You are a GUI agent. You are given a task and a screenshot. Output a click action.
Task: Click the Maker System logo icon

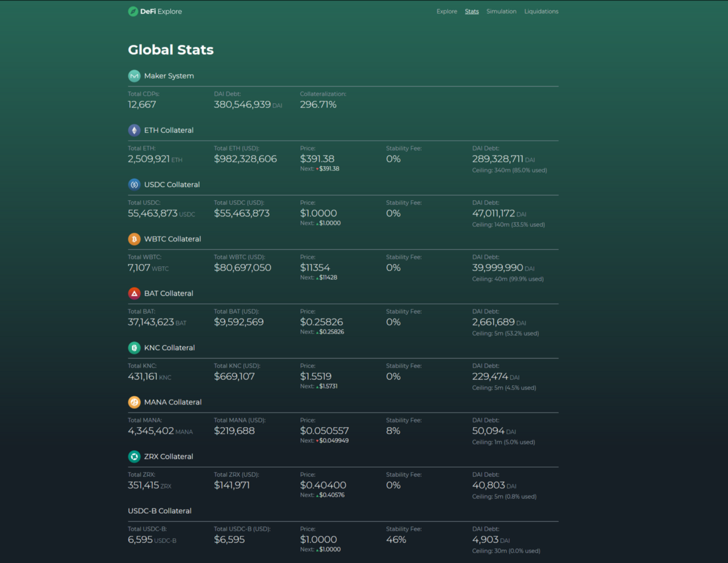pos(134,76)
